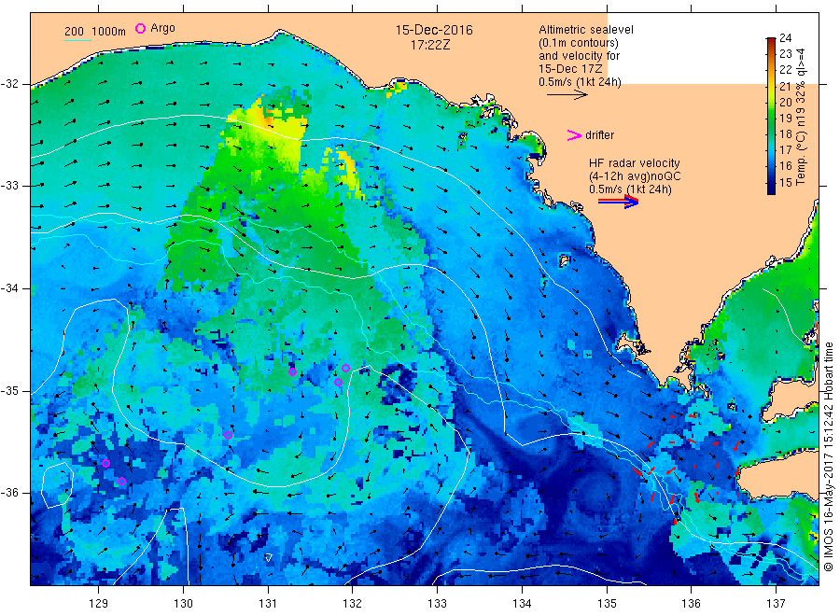Screen dimensions: 840x616
Task: Click the '-35' latitude axis label
Action: pos(9,391)
